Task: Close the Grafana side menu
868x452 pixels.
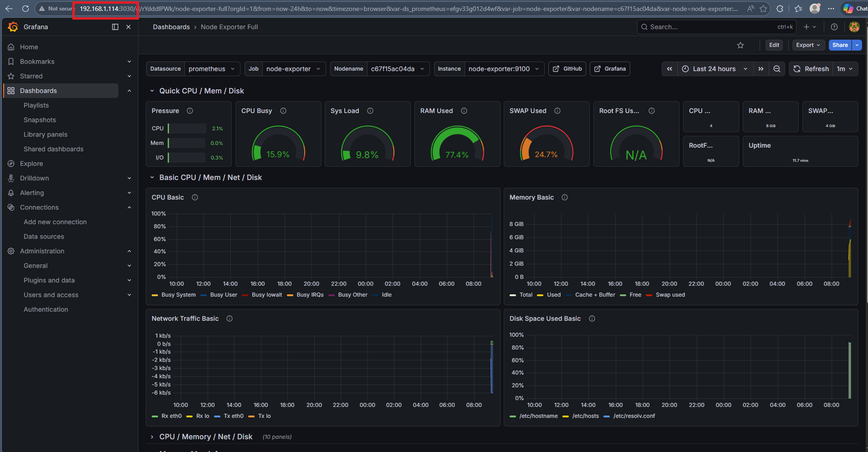Action: click(x=128, y=27)
